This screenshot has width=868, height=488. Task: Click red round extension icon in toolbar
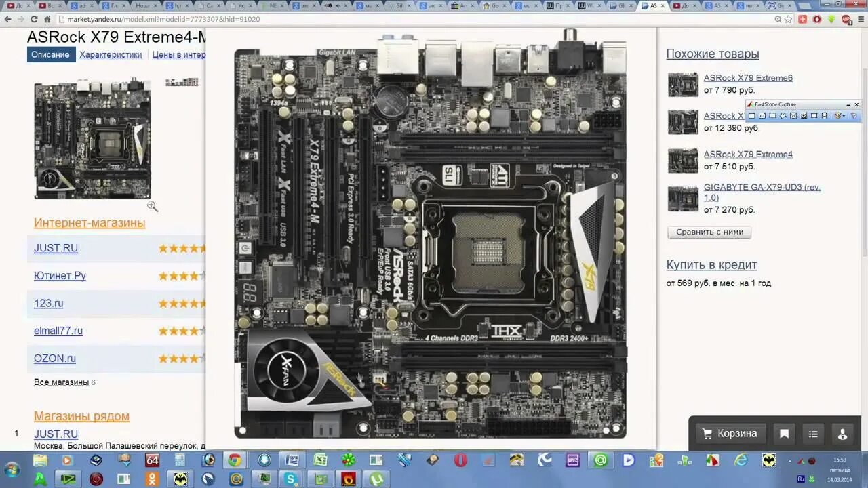point(817,19)
